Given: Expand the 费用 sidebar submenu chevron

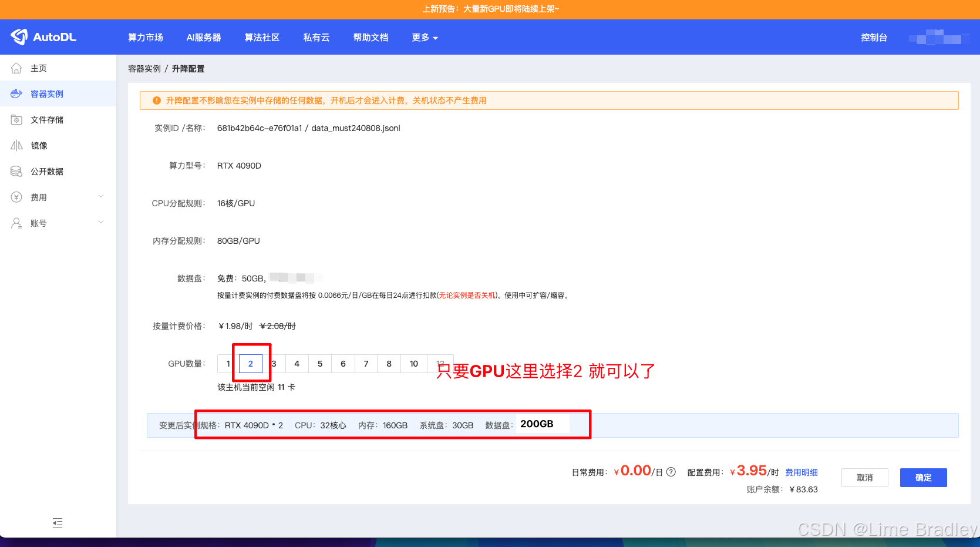Looking at the screenshot, I should pos(101,197).
